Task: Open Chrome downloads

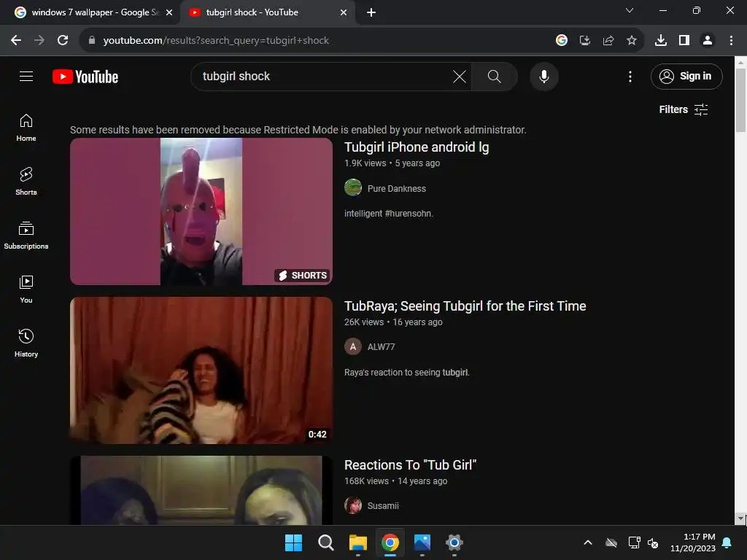Action: pyautogui.click(x=661, y=41)
